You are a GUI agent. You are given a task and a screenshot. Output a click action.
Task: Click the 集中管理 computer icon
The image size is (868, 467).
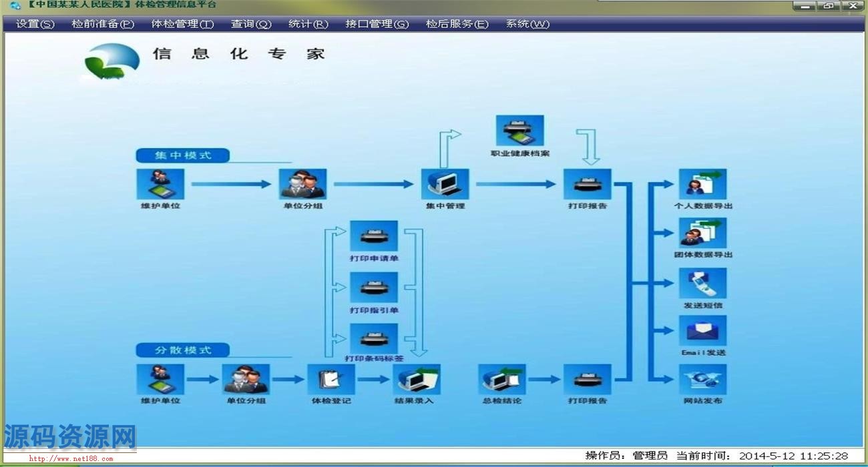[445, 184]
